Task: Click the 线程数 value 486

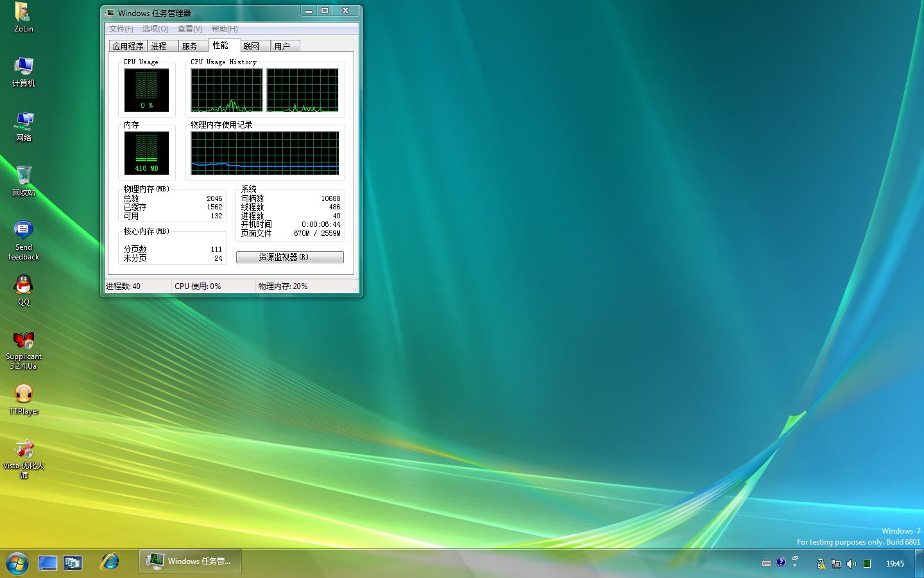Action: pos(334,207)
